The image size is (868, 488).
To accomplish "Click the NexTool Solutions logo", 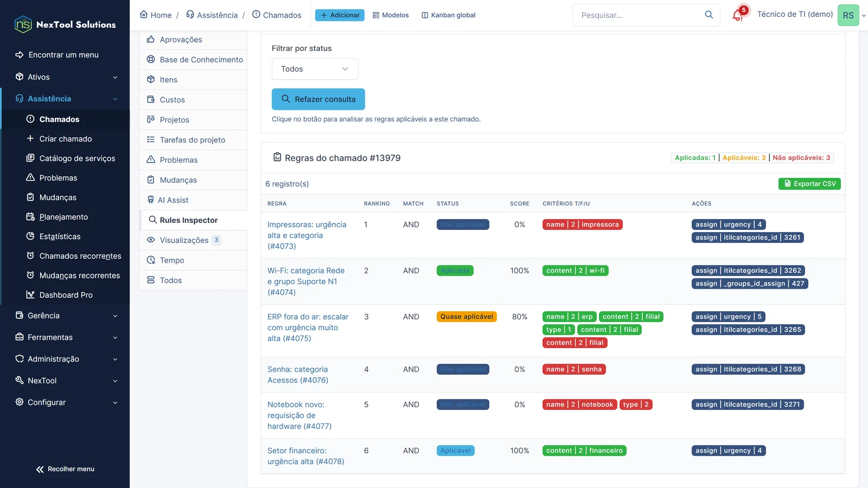I will (x=65, y=24).
